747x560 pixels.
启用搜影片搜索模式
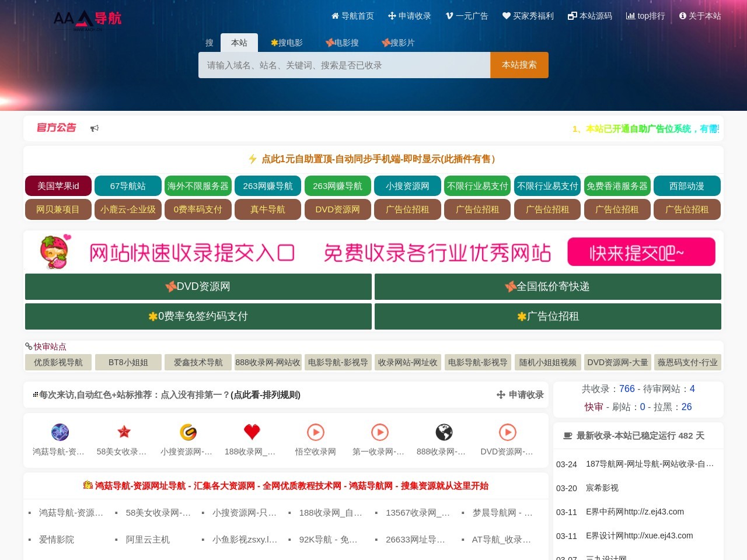pyautogui.click(x=399, y=43)
